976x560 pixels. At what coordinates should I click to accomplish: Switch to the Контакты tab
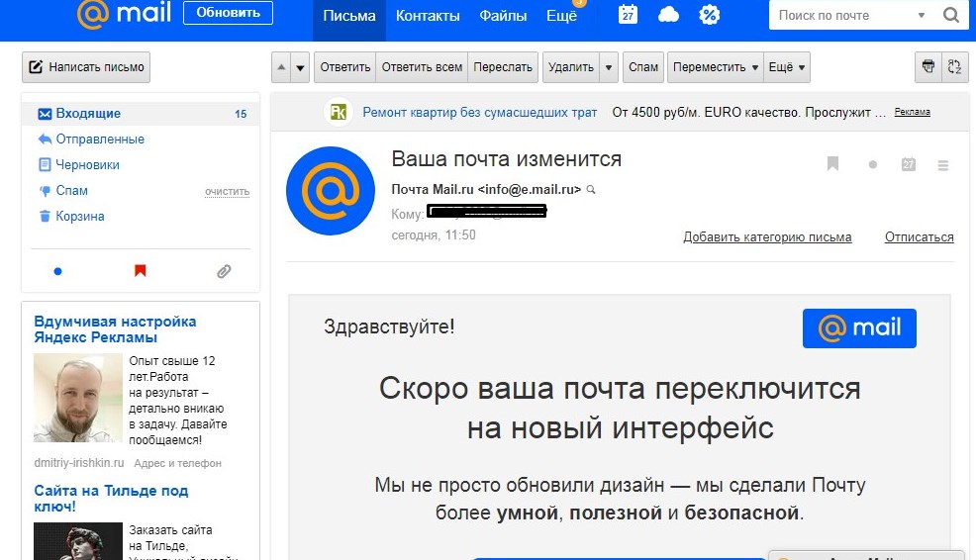[x=428, y=16]
